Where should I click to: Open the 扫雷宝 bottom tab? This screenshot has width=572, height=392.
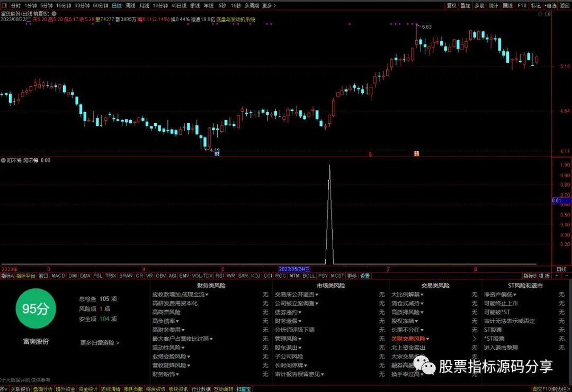click(244, 389)
